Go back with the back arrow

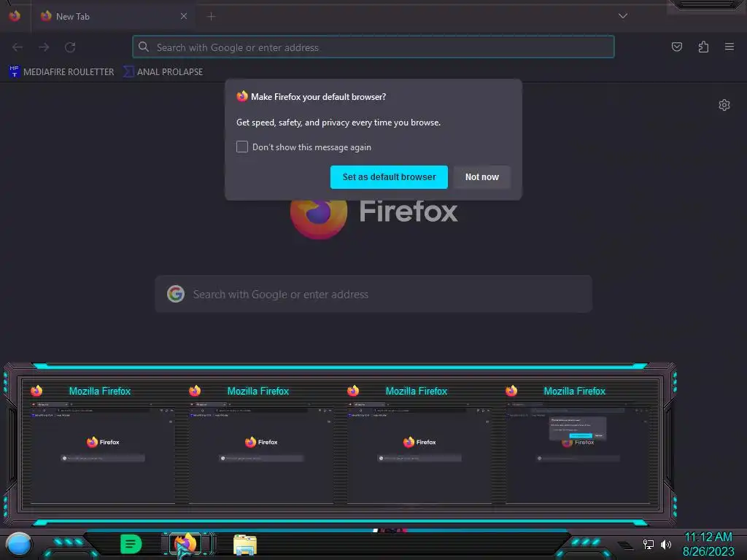tap(18, 47)
